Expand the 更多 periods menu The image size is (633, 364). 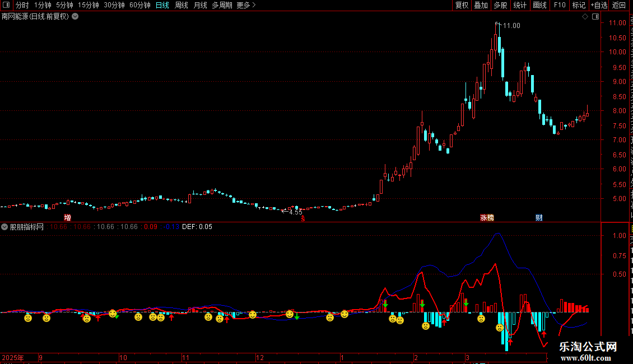tap(246, 5)
